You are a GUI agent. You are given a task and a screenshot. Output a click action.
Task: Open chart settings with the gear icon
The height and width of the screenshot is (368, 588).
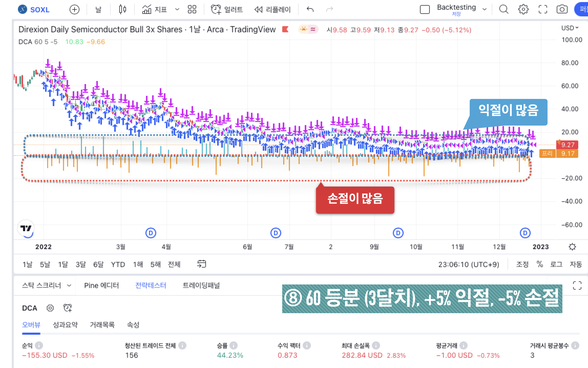523,9
